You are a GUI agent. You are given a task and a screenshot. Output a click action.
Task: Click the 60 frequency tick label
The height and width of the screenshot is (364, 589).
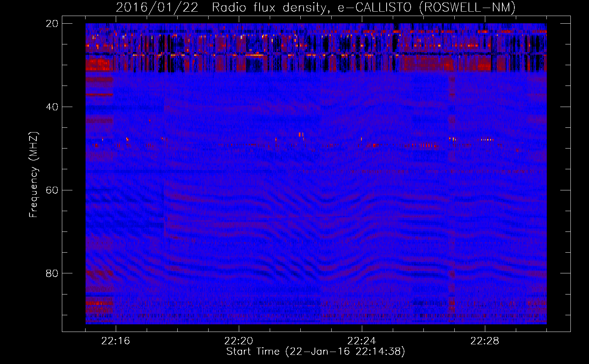[x=52, y=190]
